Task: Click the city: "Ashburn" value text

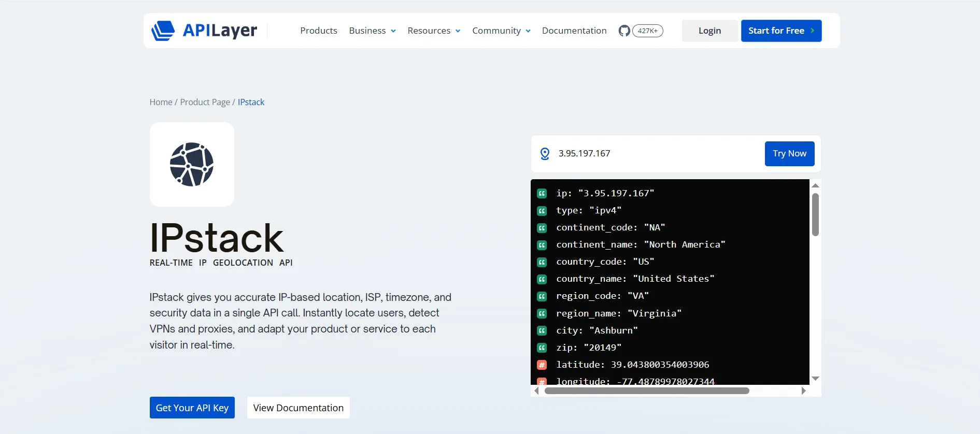Action: tap(597, 330)
